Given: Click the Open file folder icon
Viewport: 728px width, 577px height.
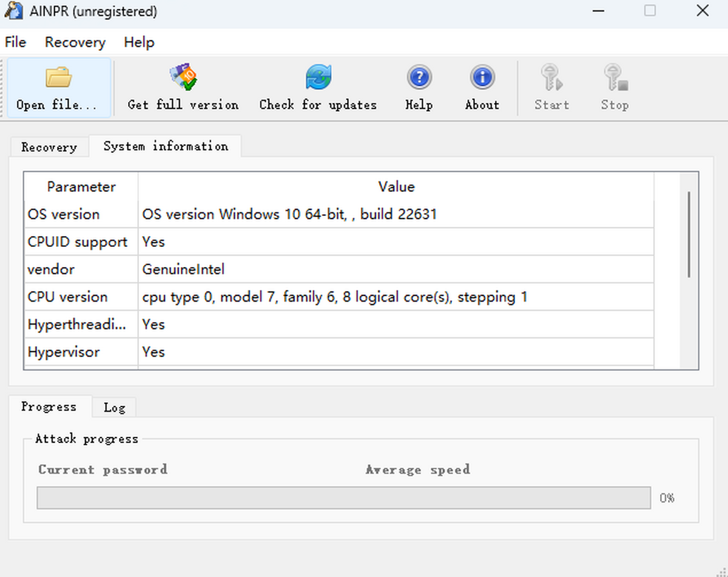Looking at the screenshot, I should [59, 78].
